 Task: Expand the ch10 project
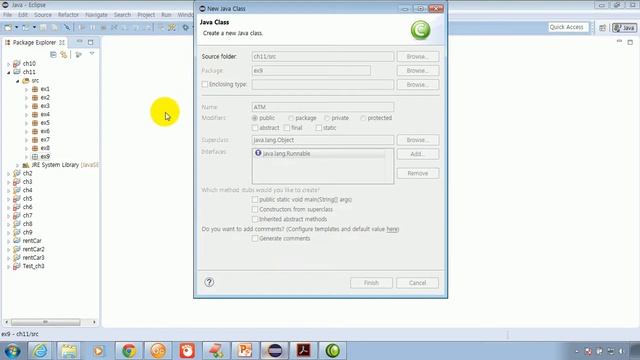pos(9,64)
